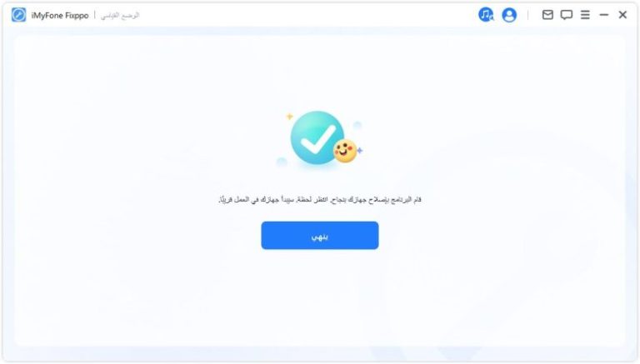Click the small bubble right of the checkmark
Screen dimensions: 640x364
tap(357, 125)
